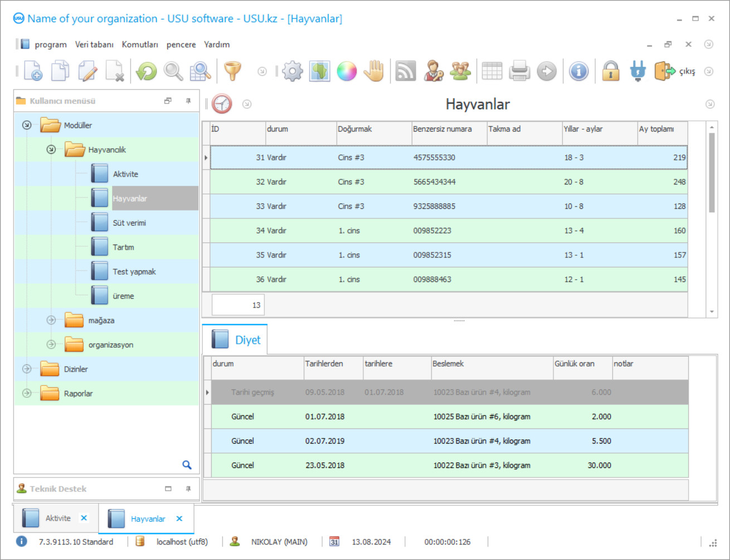Expand the mağaza folder
This screenshot has height=560, width=730.
[x=51, y=320]
